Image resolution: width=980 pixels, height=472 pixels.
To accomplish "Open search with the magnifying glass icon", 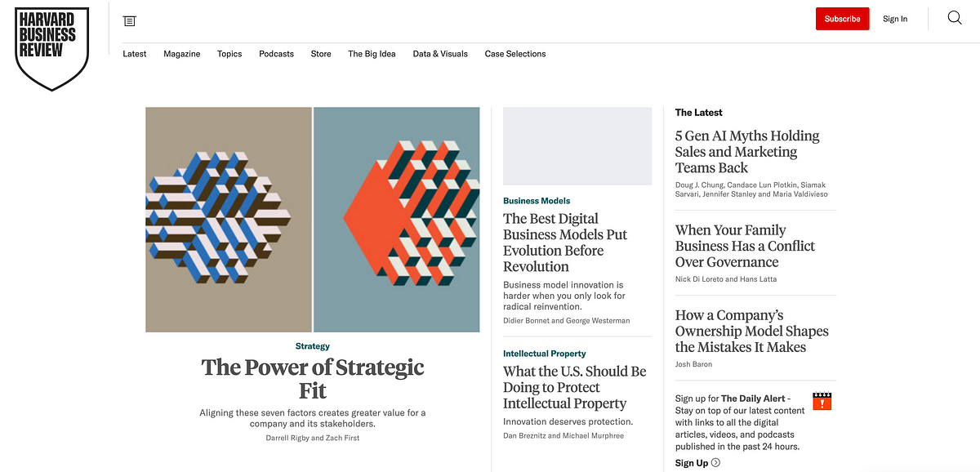I will coord(954,18).
